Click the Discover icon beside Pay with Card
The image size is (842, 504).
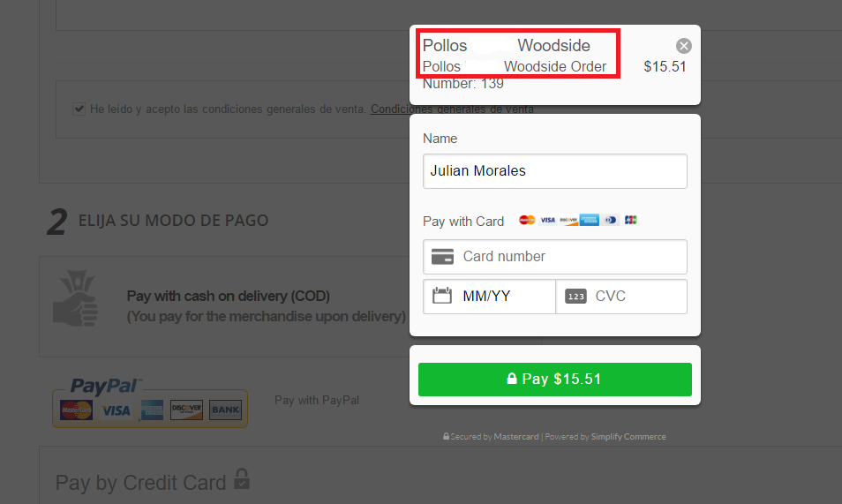568,220
